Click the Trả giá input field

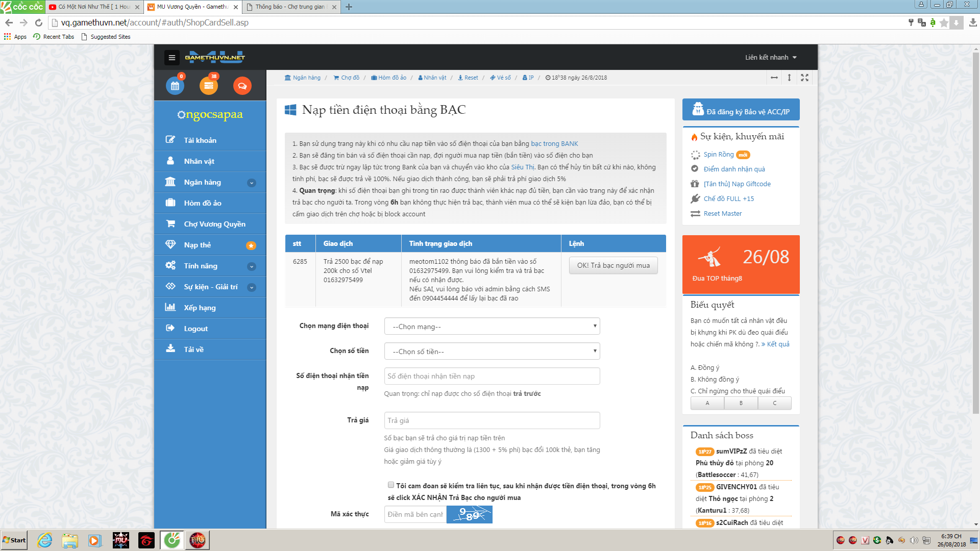492,420
